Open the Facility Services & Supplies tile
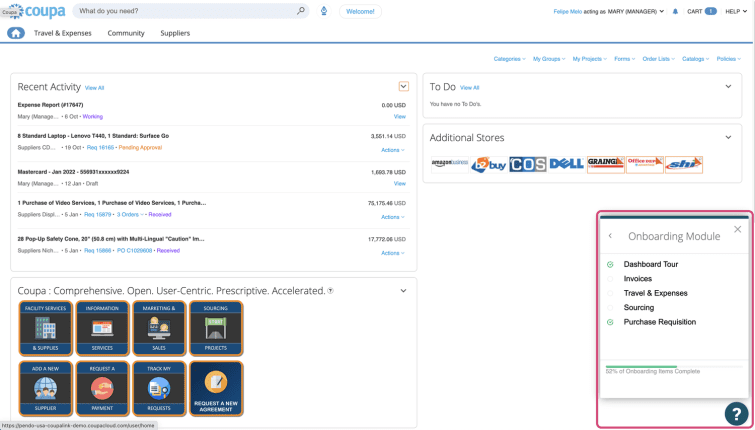755x430 pixels. pyautogui.click(x=46, y=328)
